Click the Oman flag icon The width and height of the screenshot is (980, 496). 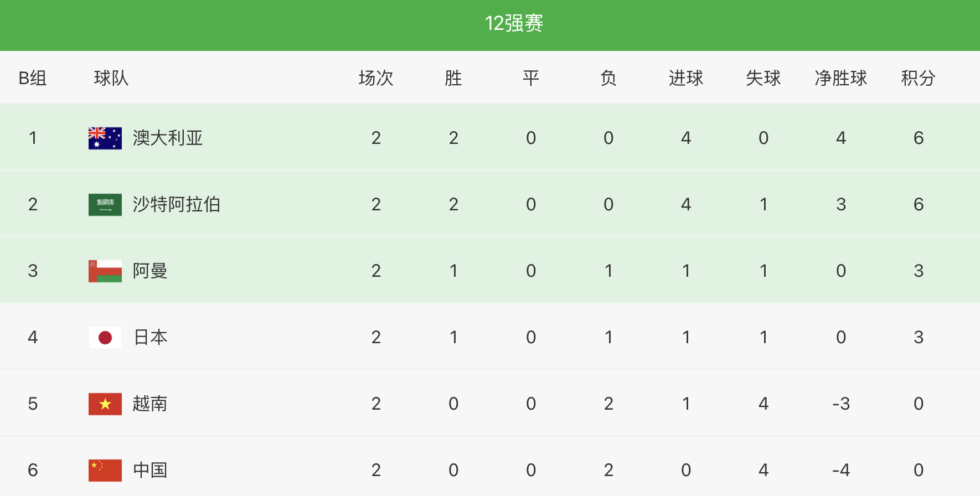(105, 271)
